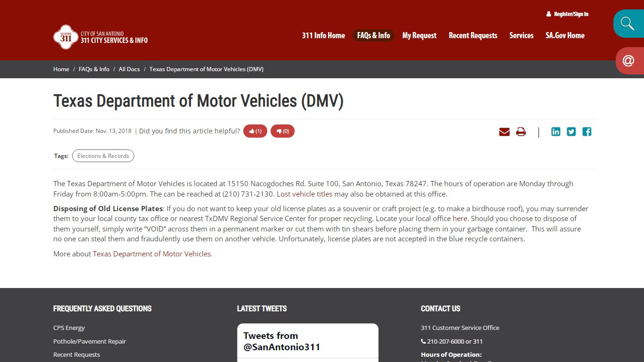Click Texas DMV breadcrumb current page
Image resolution: width=644 pixels, height=362 pixels.
tap(206, 69)
